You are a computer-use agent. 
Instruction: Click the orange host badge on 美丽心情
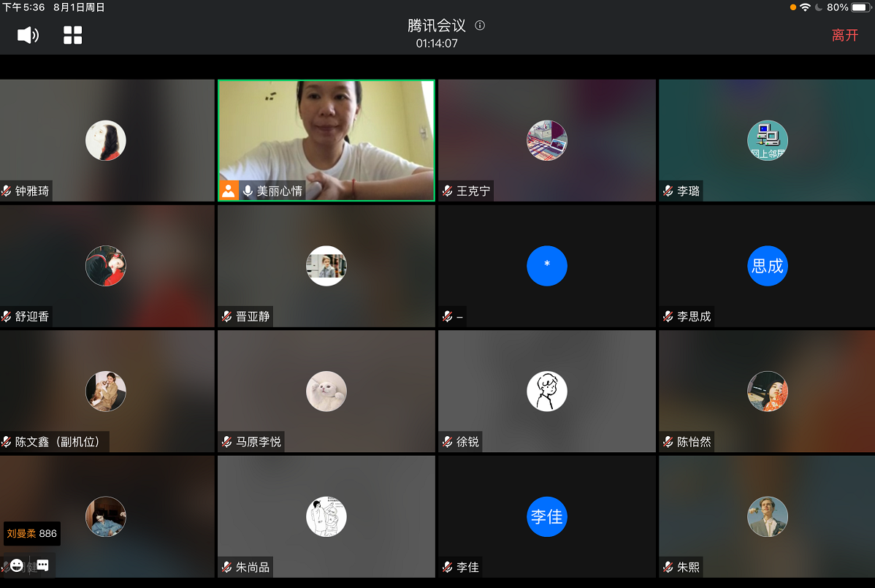229,191
